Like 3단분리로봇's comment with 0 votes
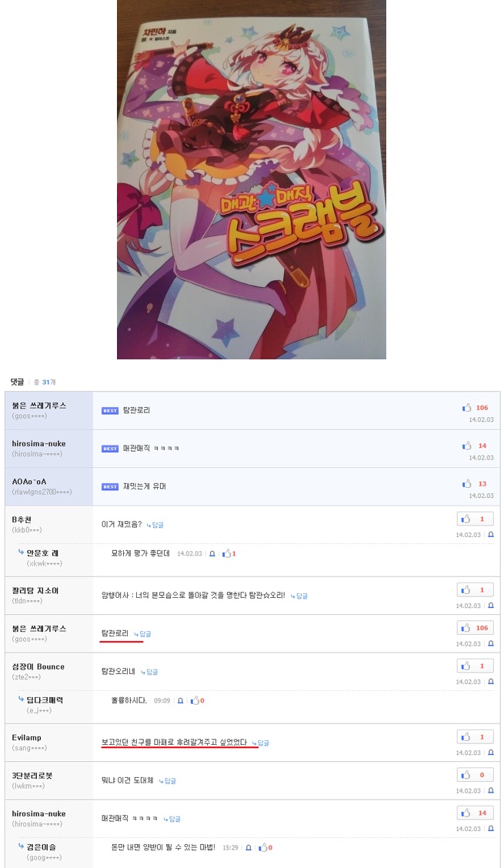Image resolution: width=504 pixels, height=868 pixels. [x=476, y=775]
